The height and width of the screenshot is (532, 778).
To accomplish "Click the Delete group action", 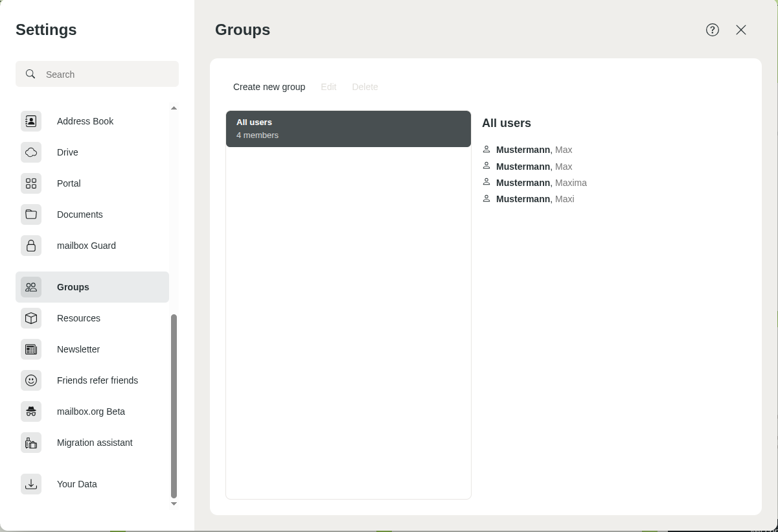I will tap(365, 87).
